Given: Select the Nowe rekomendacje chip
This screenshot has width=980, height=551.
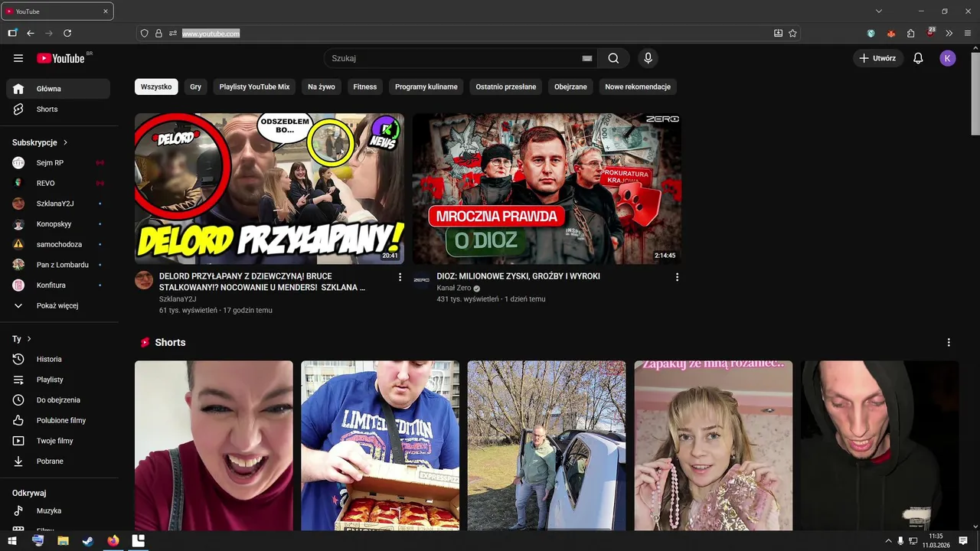Looking at the screenshot, I should point(638,86).
